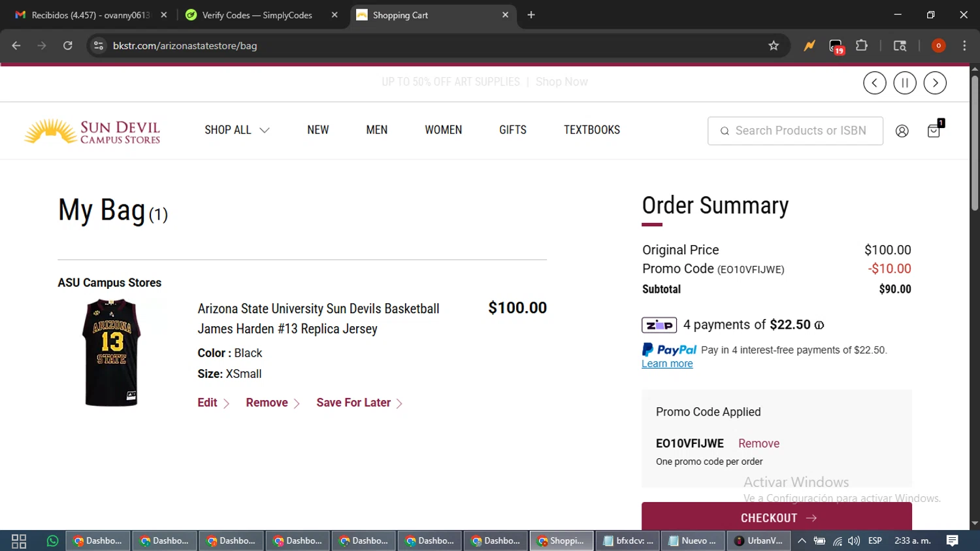Open the side panel search icon

point(900,46)
